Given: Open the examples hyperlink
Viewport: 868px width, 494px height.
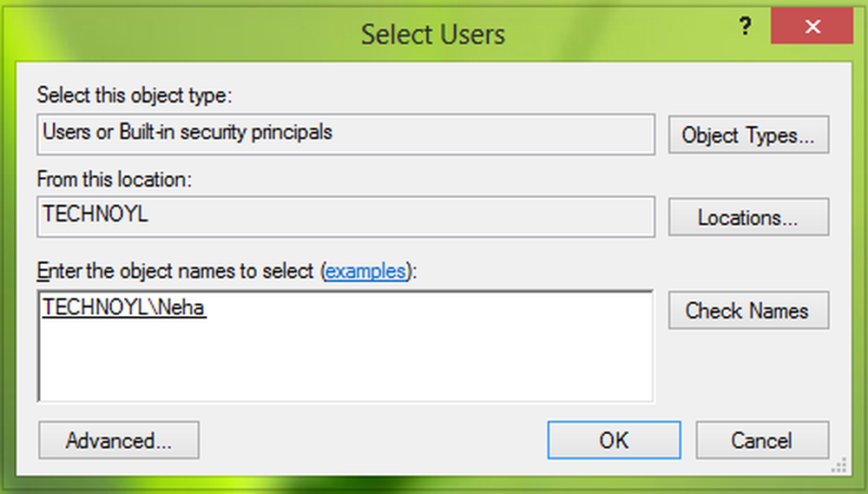Looking at the screenshot, I should click(x=365, y=271).
